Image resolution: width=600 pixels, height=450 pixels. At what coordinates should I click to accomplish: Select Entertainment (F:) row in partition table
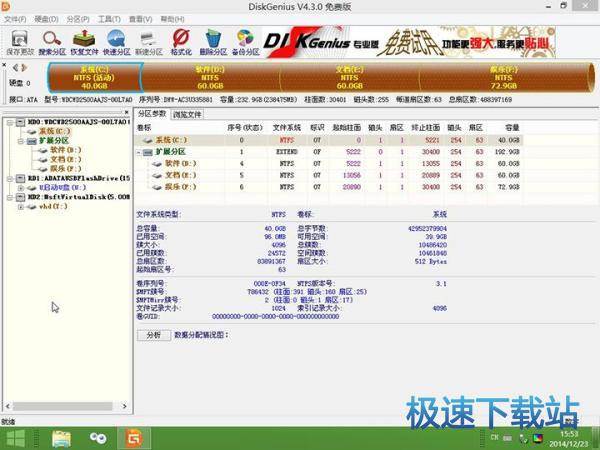click(x=329, y=187)
